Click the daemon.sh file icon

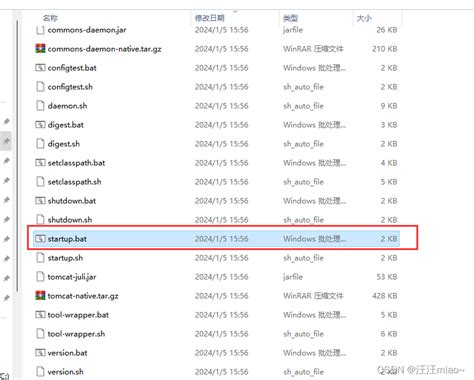tap(40, 106)
